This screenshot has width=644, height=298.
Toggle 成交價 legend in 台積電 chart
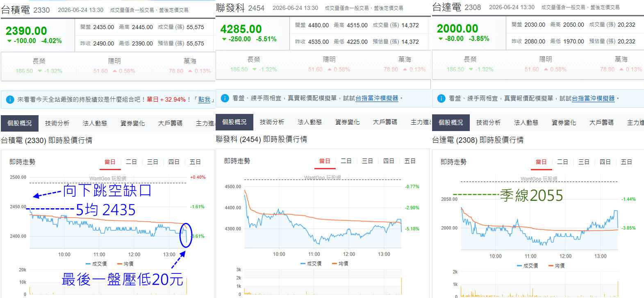[96, 264]
